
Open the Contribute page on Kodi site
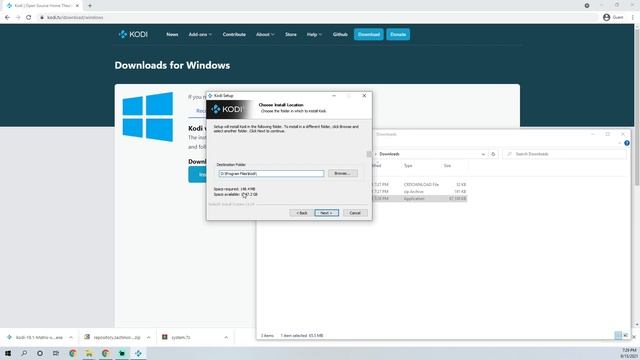pyautogui.click(x=234, y=34)
